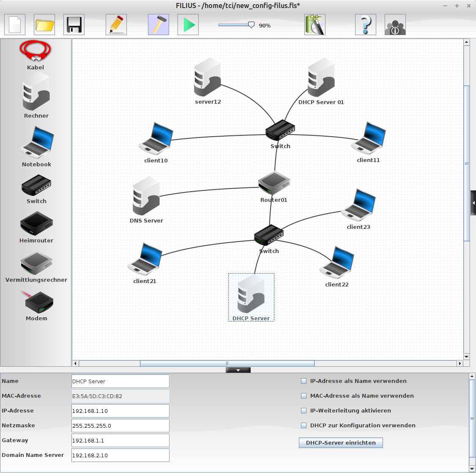Viewport: 476px width, 473px height.
Task: Save project using floppy disk icon
Action: (x=74, y=25)
